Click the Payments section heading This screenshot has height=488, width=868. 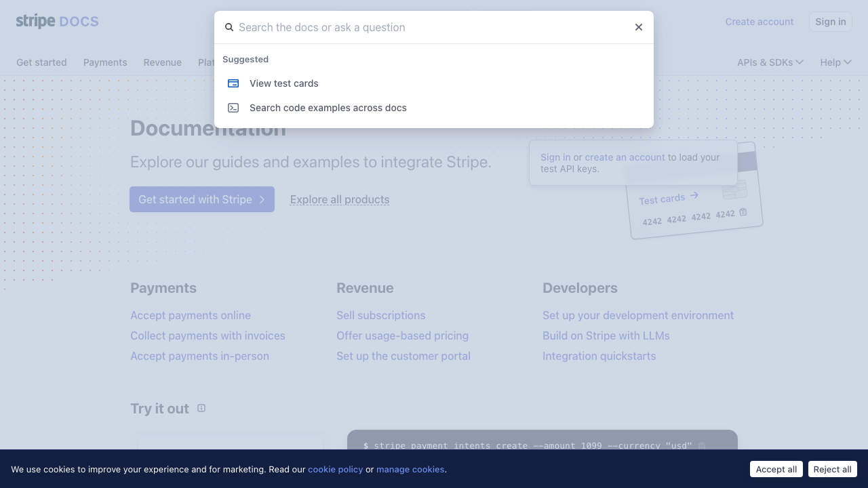coord(163,288)
